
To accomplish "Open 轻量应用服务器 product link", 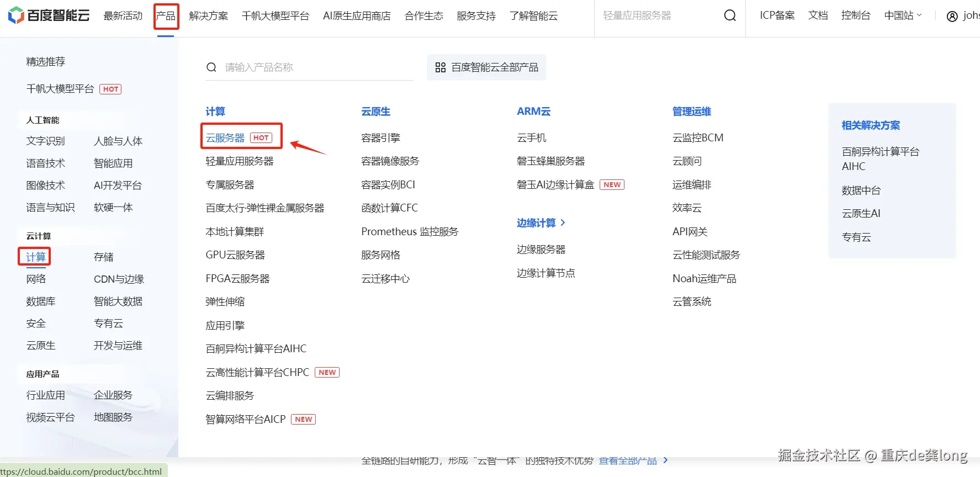I will point(240,161).
